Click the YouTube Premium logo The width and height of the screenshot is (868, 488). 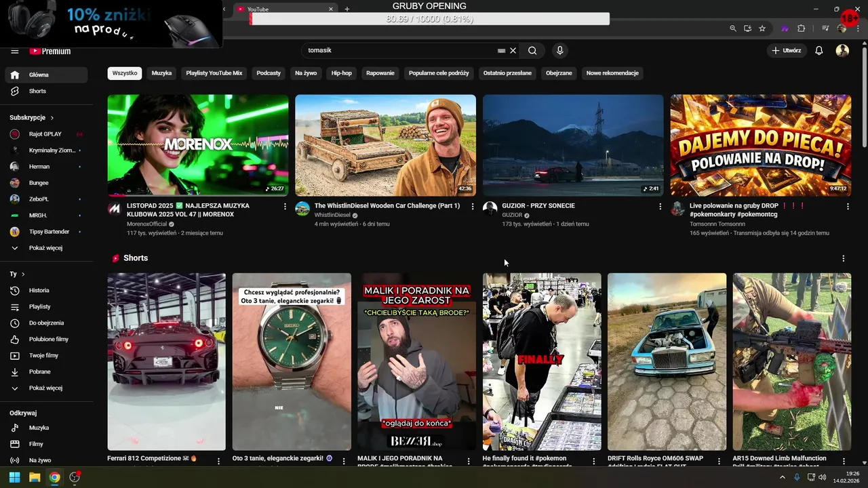50,51
